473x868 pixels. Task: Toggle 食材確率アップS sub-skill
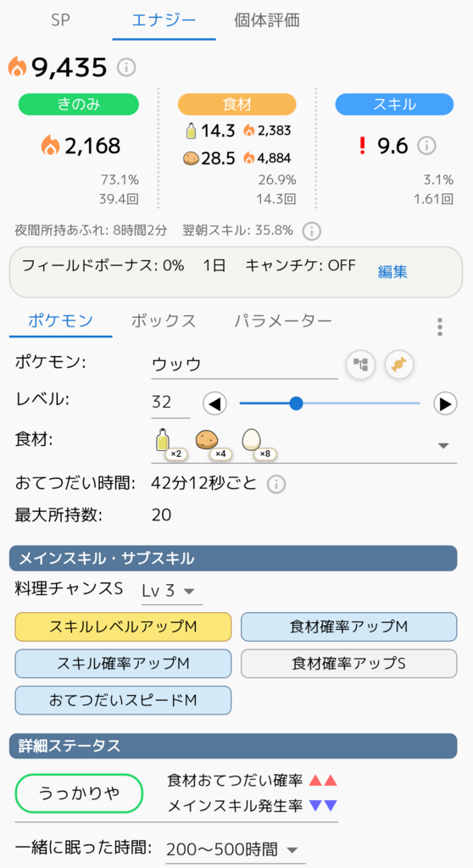coord(349,663)
